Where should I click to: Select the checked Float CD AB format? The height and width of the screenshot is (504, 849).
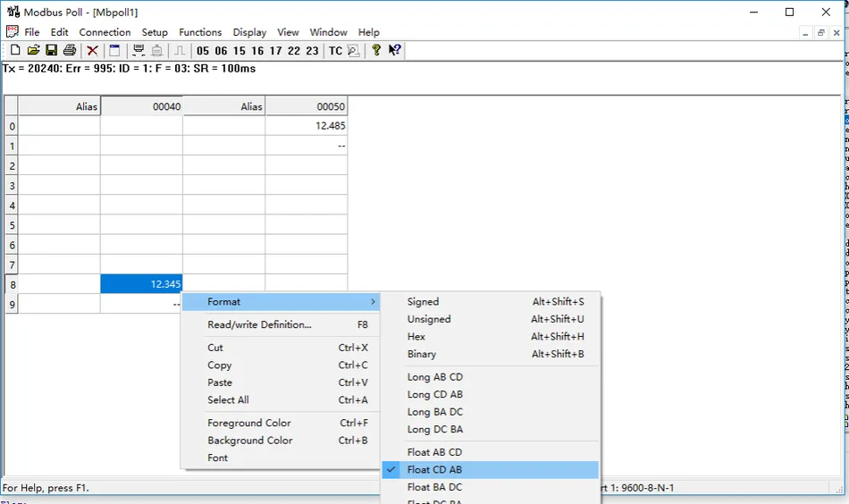point(434,470)
